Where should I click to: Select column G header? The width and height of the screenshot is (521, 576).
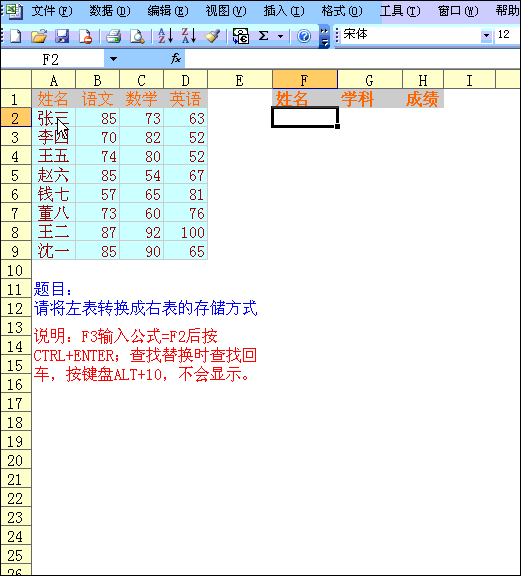coord(370,80)
